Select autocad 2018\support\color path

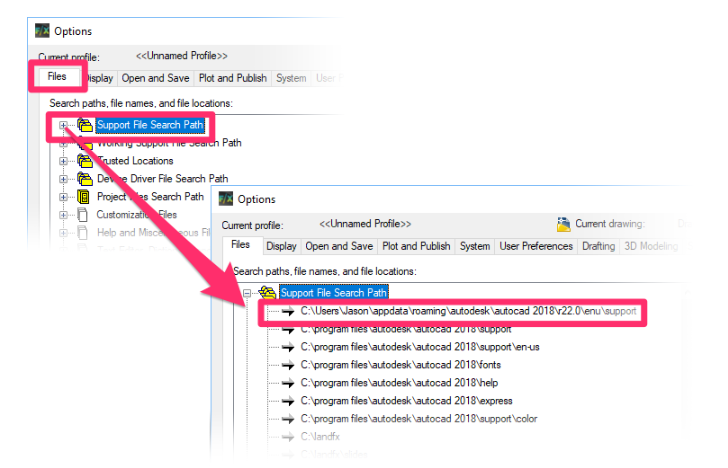point(419,419)
